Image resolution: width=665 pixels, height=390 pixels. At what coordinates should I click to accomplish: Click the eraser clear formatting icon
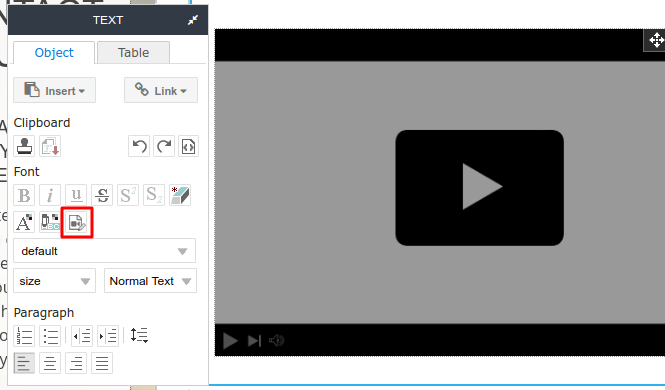(x=180, y=195)
